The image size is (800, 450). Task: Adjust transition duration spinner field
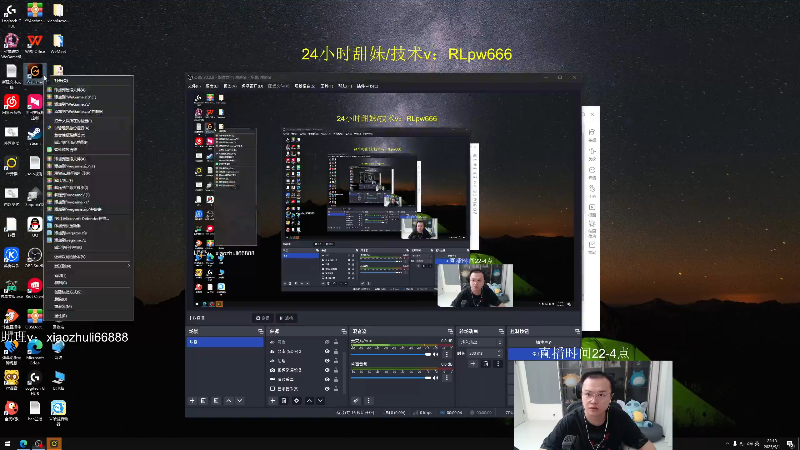tap(485, 354)
